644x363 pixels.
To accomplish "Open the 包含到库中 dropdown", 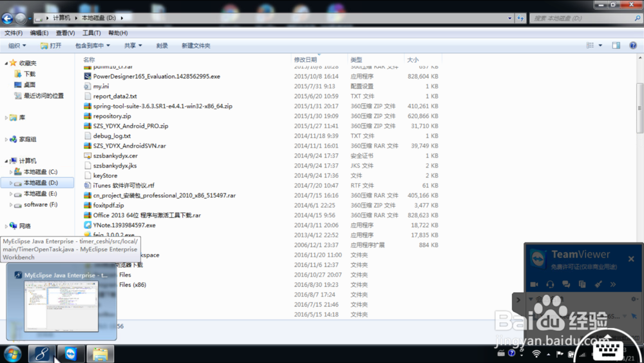I will (x=92, y=46).
